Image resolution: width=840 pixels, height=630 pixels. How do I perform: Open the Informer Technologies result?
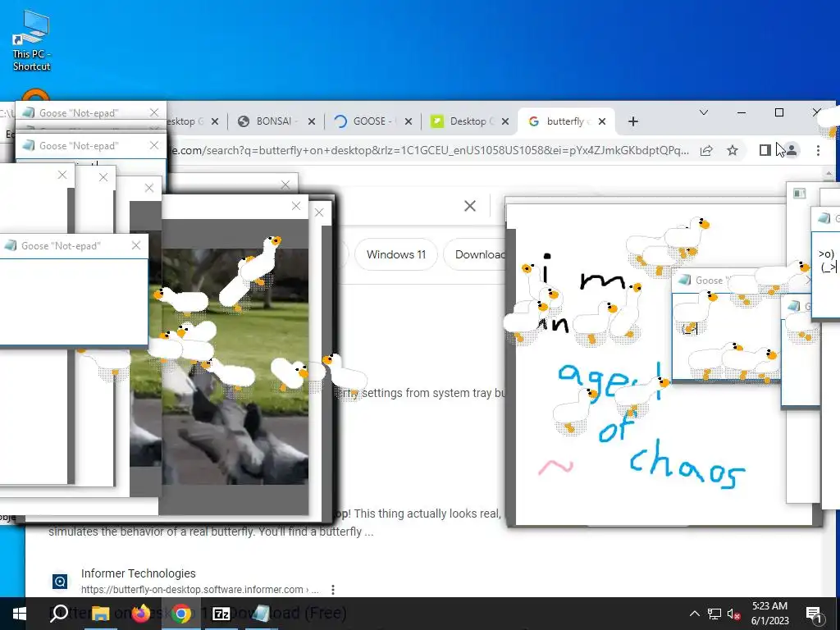(x=138, y=573)
